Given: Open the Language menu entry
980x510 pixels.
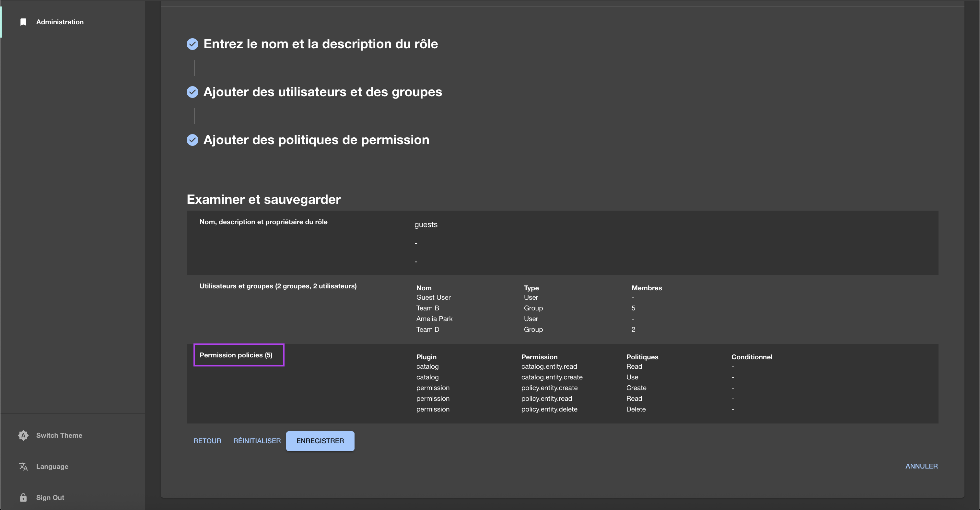Looking at the screenshot, I should coord(52,467).
